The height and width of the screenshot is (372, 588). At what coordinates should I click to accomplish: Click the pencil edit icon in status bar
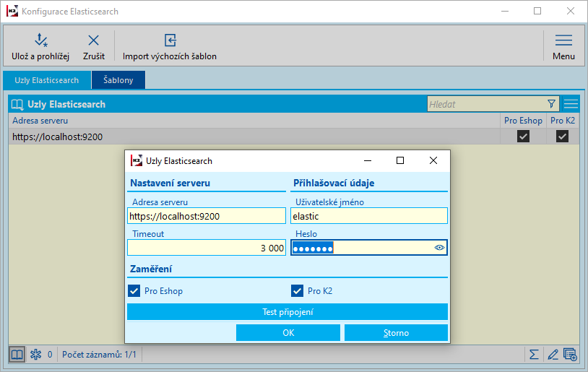click(553, 355)
